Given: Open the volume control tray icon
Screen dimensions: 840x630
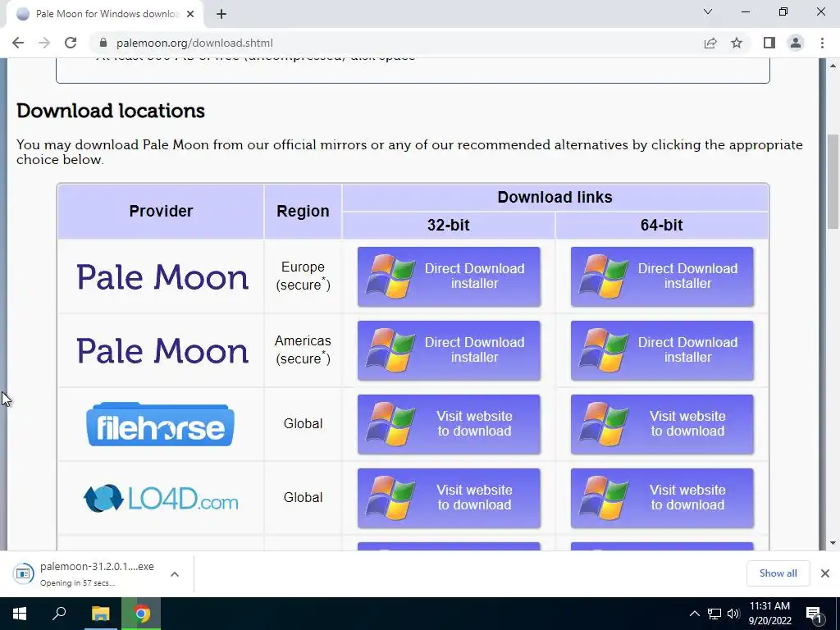Looking at the screenshot, I should (733, 614).
